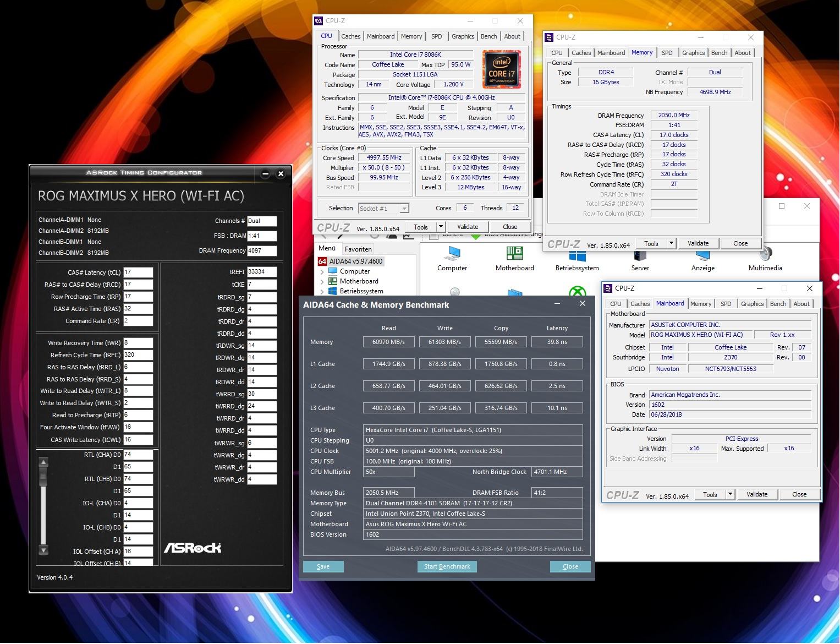Open Tools dropdown arrow in CPU-Z CPU window
840x644 pixels.
tap(441, 227)
